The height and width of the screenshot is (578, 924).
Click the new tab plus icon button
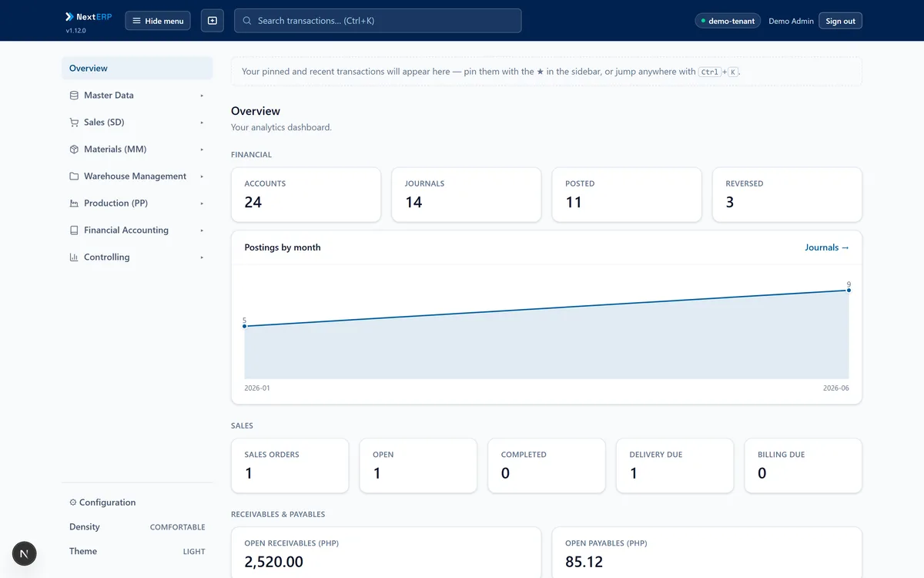tap(213, 21)
